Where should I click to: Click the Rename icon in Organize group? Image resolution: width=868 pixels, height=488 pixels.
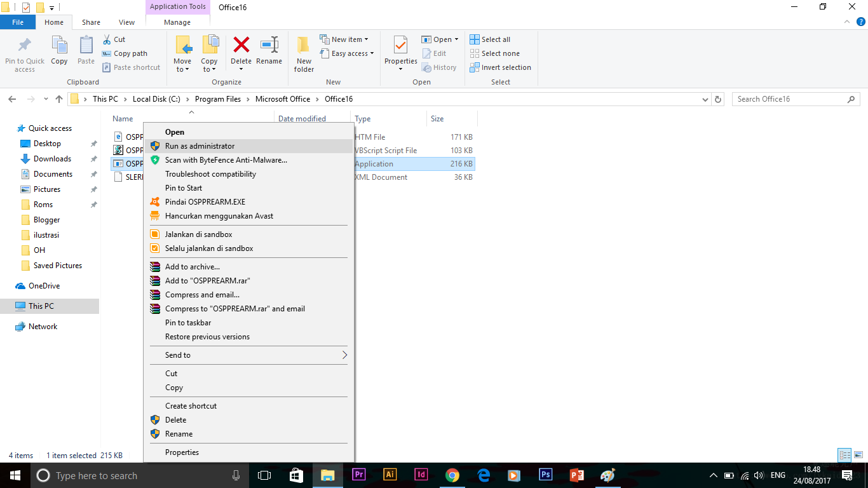[269, 44]
